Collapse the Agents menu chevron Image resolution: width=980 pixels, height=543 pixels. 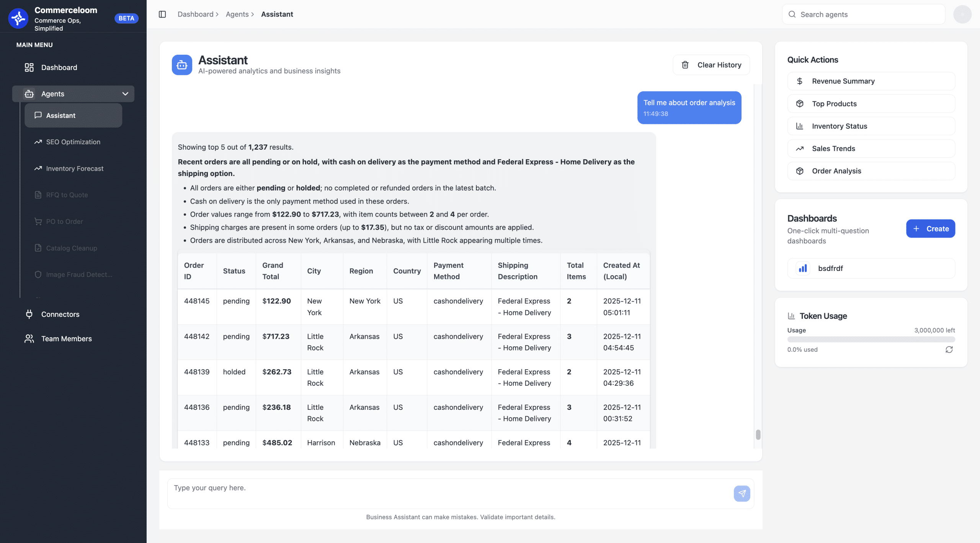(125, 94)
